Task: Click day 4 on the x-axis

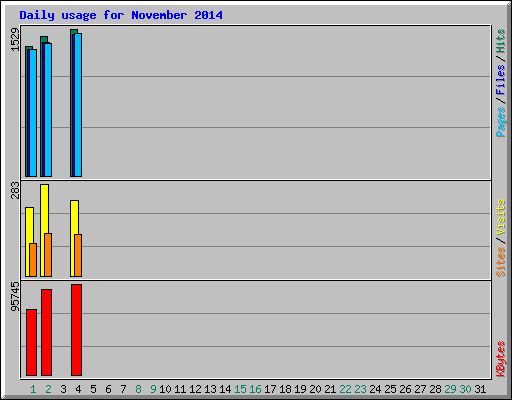Action: [x=78, y=389]
